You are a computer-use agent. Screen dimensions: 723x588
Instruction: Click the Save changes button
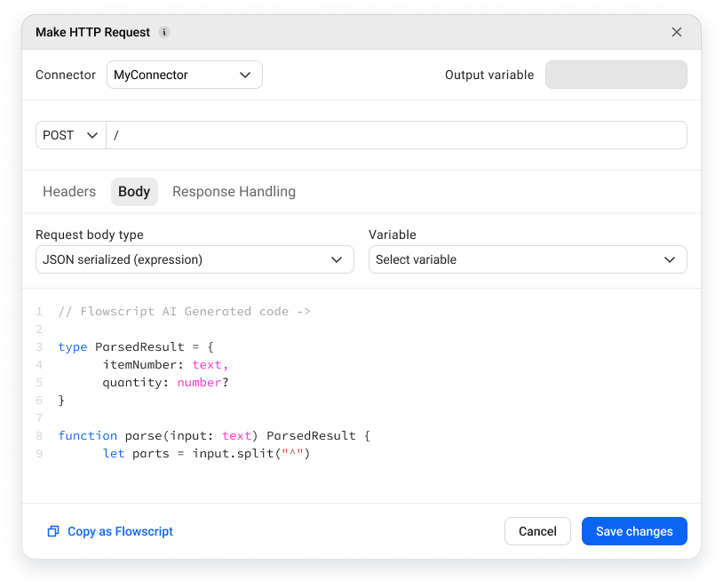634,531
